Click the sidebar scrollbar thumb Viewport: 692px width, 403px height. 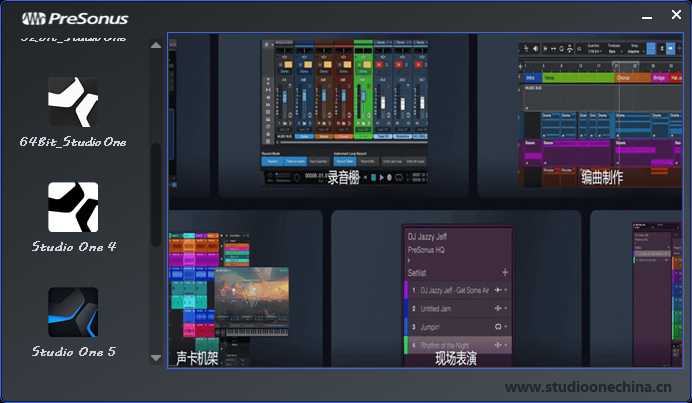tap(156, 195)
